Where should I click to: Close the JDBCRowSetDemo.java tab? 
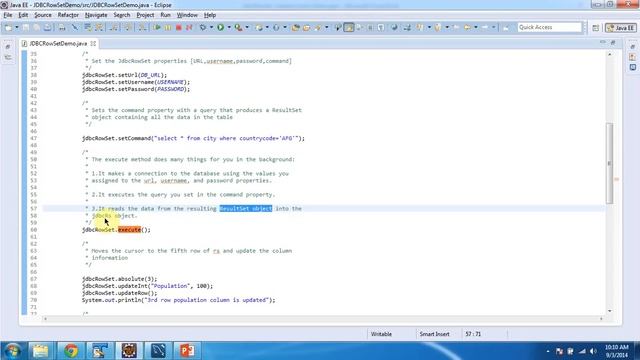tap(93, 43)
